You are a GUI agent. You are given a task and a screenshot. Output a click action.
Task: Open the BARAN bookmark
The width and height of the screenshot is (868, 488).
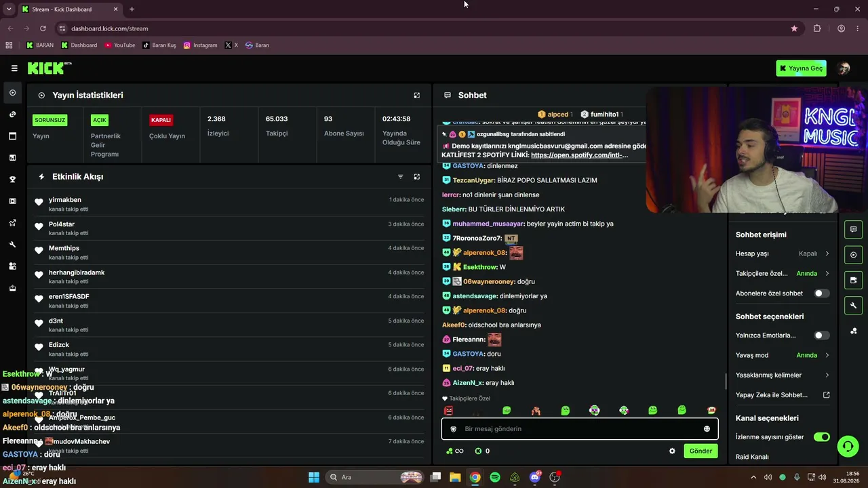(40, 45)
